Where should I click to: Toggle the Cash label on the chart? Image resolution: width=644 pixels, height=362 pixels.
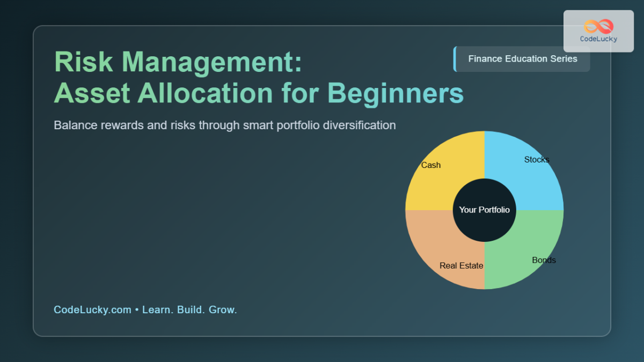tap(430, 165)
